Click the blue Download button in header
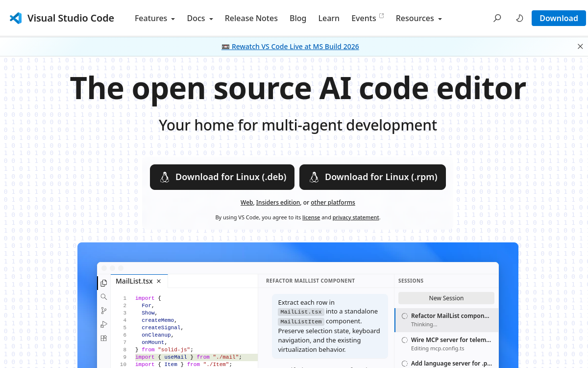This screenshot has height=368, width=588. click(559, 18)
